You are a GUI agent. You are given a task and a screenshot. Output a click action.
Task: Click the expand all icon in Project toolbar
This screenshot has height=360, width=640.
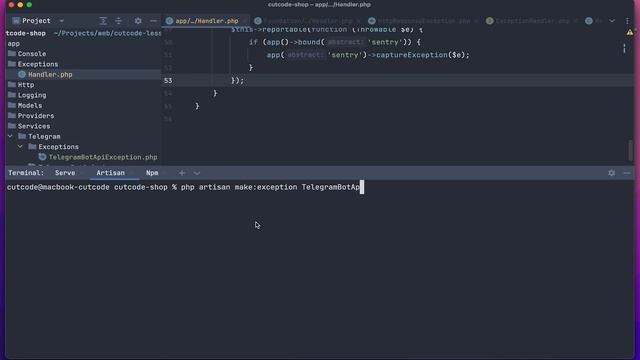[103, 21]
